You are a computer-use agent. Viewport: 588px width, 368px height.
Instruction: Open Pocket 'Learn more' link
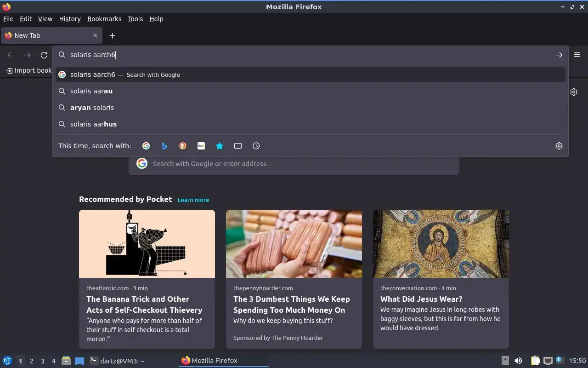click(193, 200)
